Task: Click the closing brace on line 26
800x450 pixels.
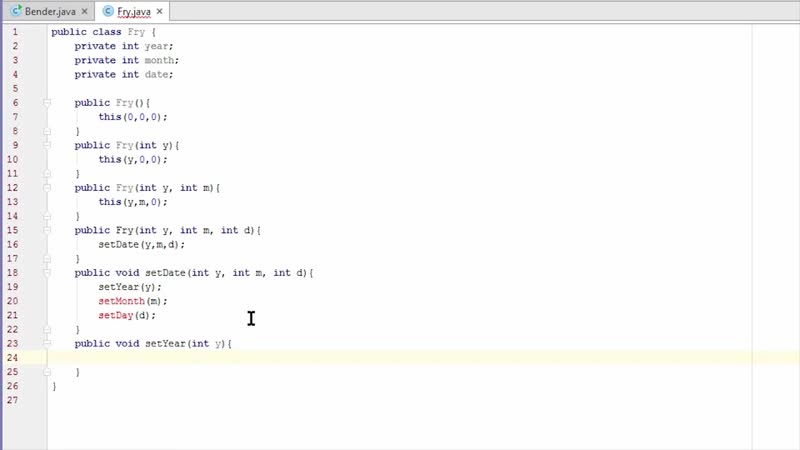Action: (54, 386)
